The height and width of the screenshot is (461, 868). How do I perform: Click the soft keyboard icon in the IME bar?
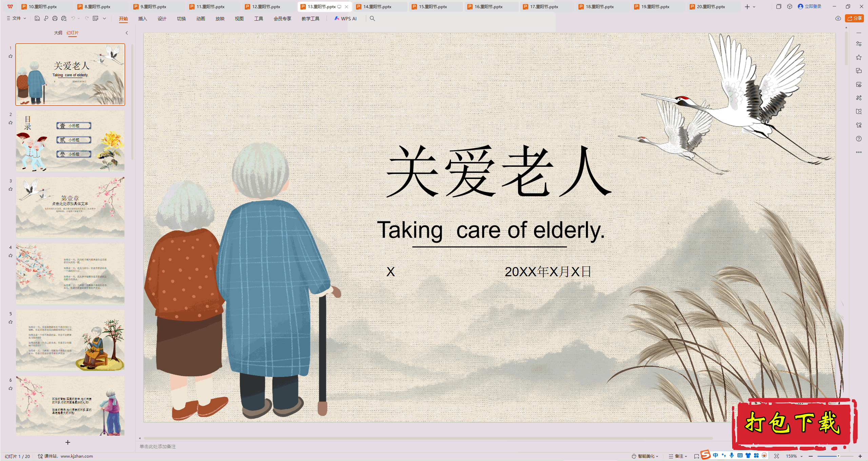(740, 456)
